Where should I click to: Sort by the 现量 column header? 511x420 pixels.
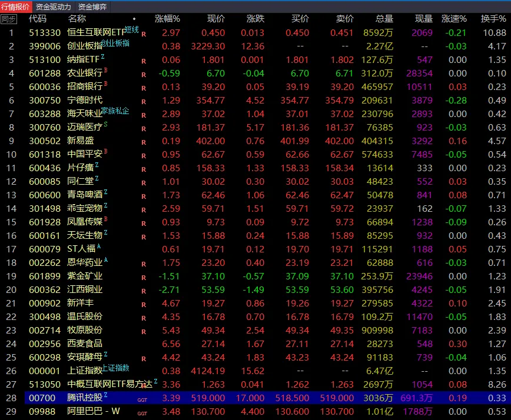coord(424,19)
